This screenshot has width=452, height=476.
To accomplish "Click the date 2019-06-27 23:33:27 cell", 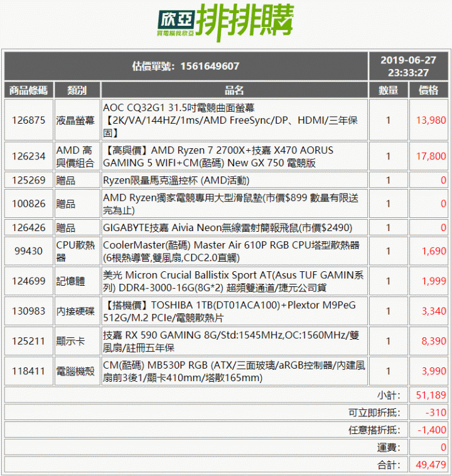I will pyautogui.click(x=408, y=66).
